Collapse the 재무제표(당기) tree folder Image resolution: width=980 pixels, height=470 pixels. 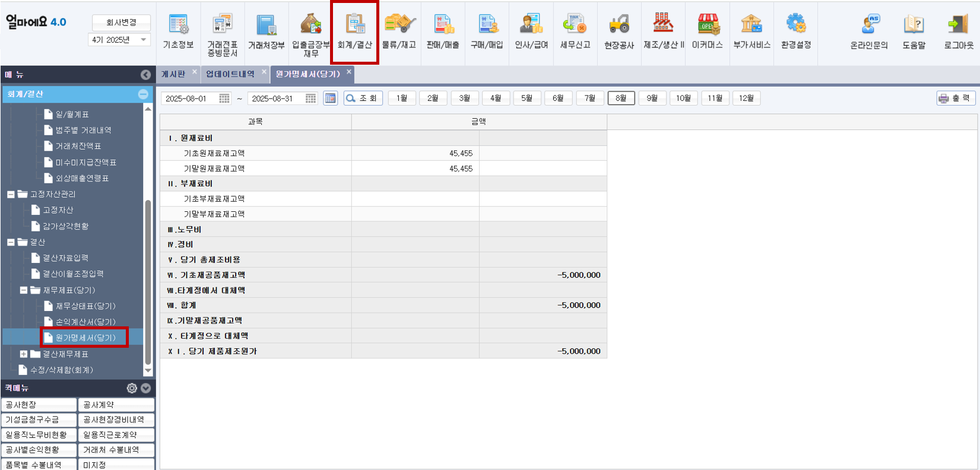(24, 290)
